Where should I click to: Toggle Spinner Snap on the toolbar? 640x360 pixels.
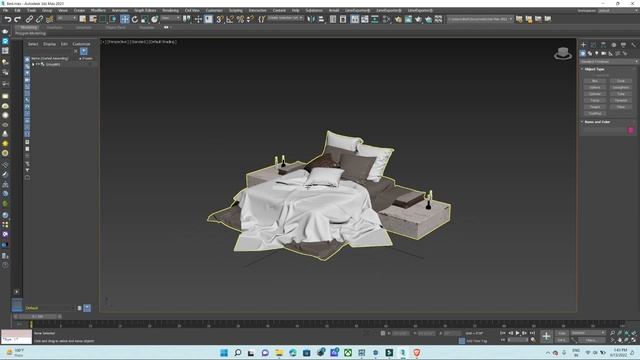point(250,19)
